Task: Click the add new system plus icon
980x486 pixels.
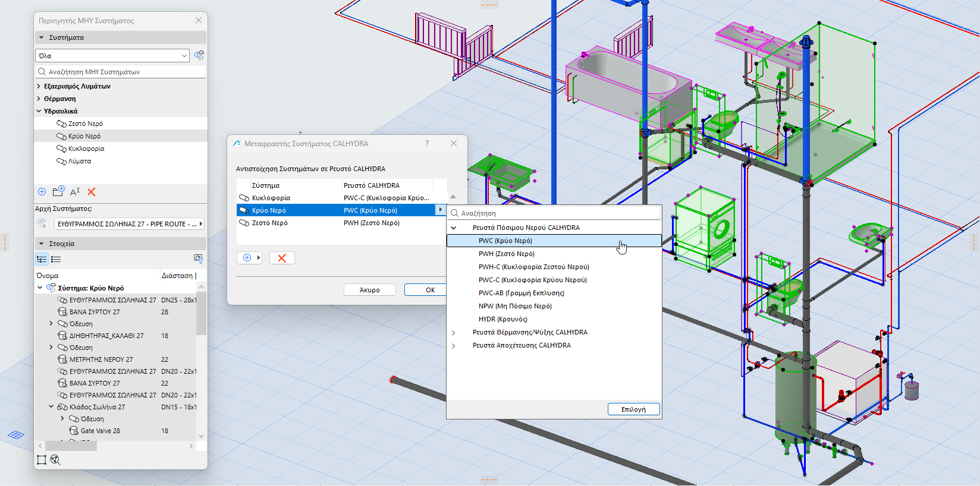Action: coord(42,192)
